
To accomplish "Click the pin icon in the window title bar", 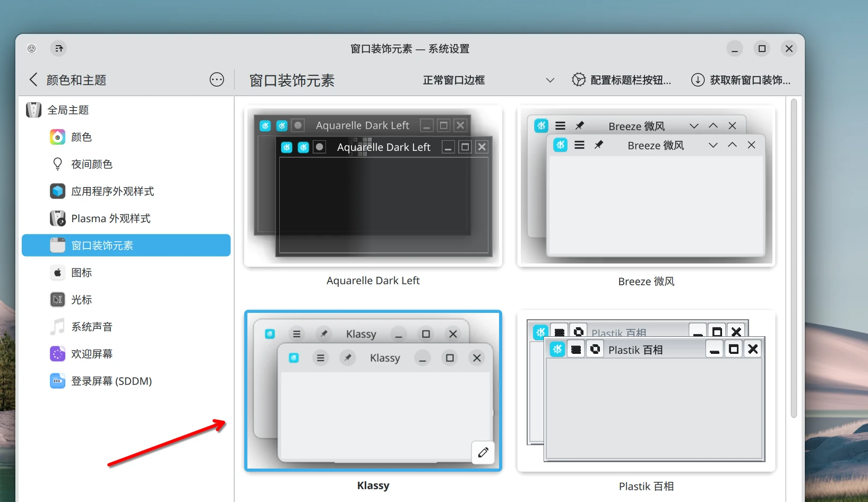I will [59, 49].
